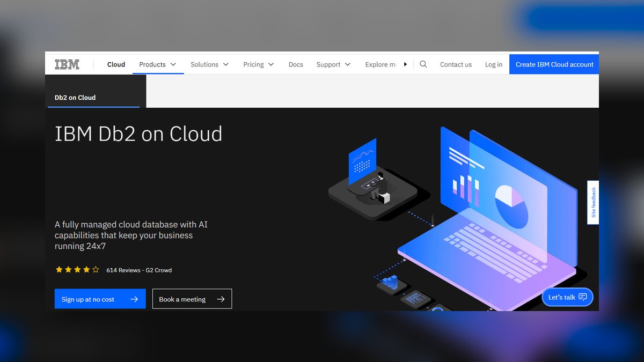Click the IBM logo
The image size is (644, 362).
click(67, 64)
